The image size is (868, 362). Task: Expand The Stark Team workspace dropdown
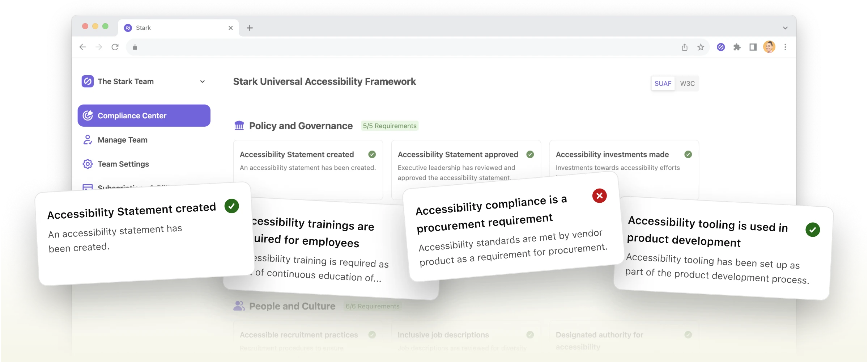point(203,81)
